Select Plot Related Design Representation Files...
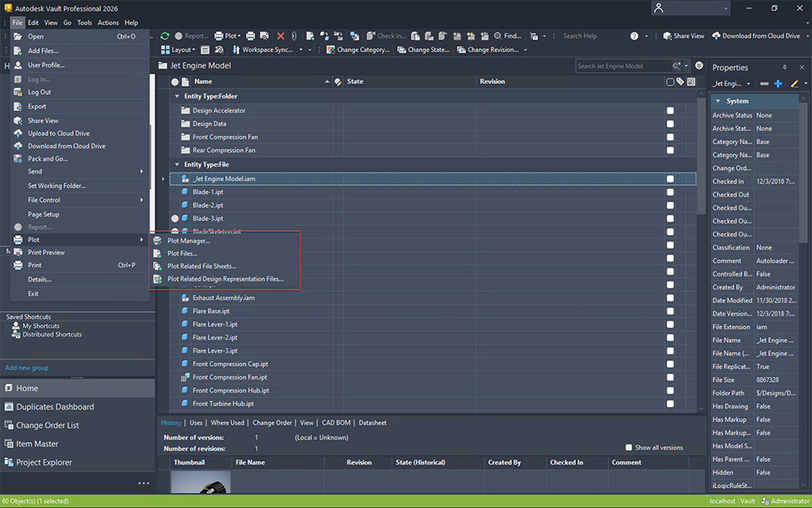This screenshot has width=812, height=508. pos(224,279)
